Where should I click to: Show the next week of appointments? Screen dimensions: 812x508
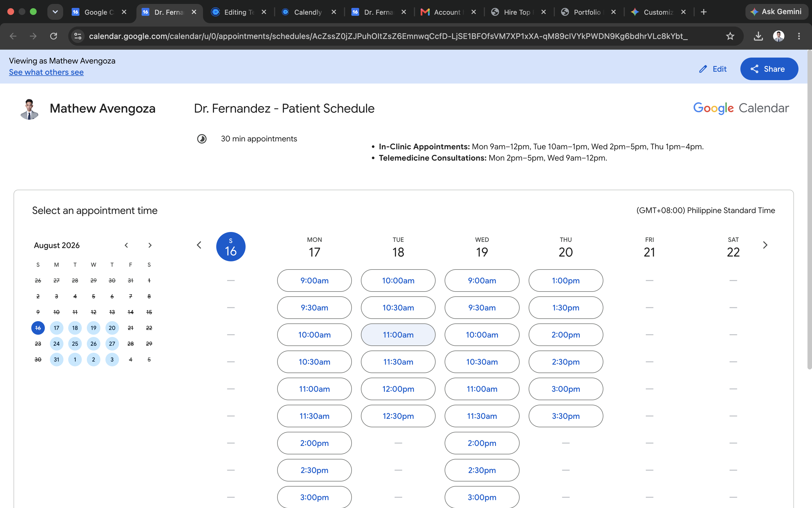pos(765,245)
